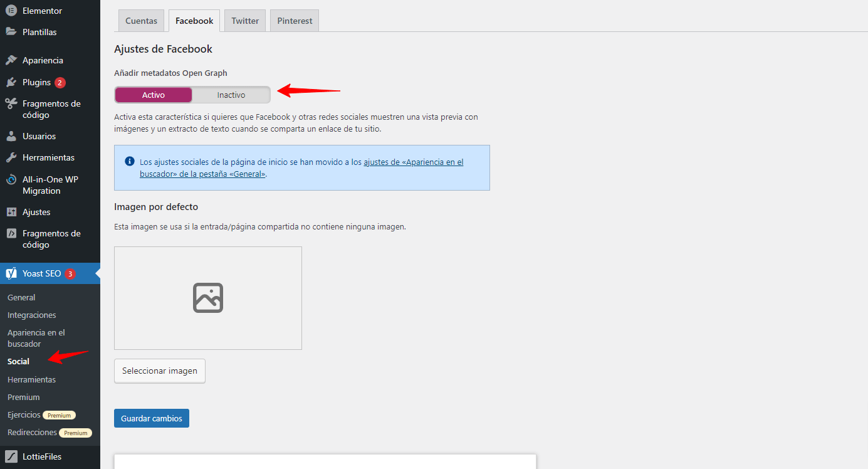Go to Yoast Integraciones submenu
Viewport: 868px width, 469px height.
tap(32, 315)
